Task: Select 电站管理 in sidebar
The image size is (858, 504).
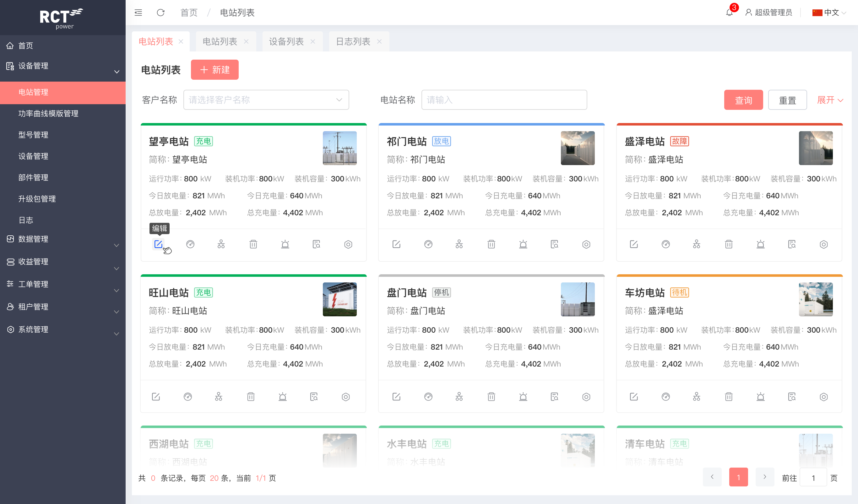Action: coord(62,92)
